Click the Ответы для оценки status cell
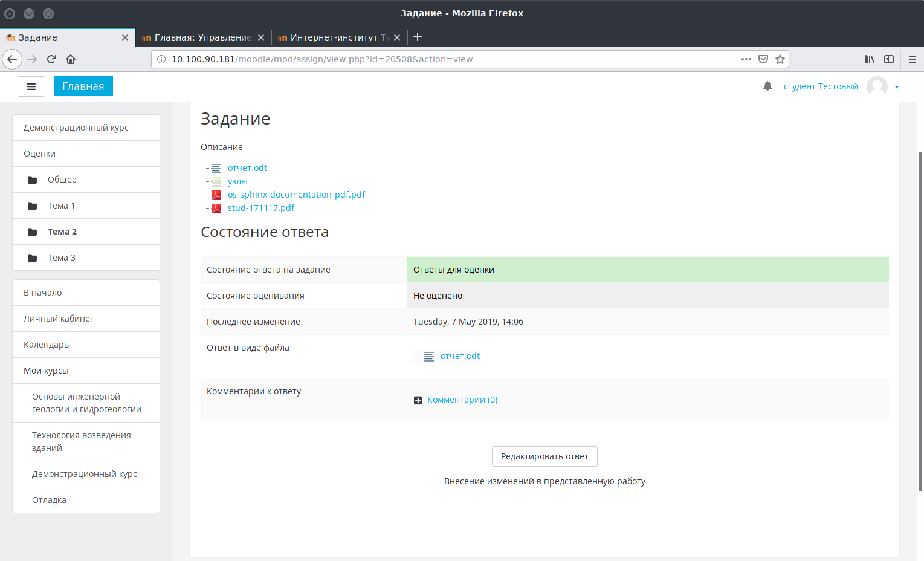924x561 pixels. 647,270
